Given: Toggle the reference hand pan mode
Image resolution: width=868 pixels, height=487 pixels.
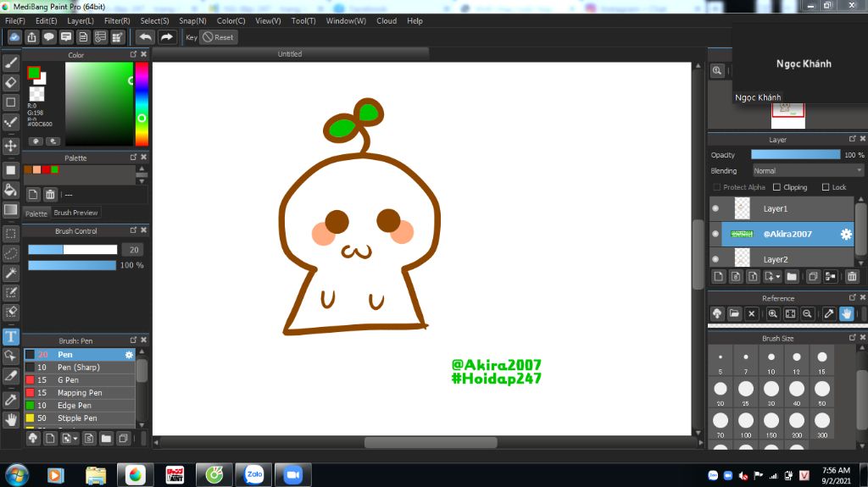Looking at the screenshot, I should (846, 313).
